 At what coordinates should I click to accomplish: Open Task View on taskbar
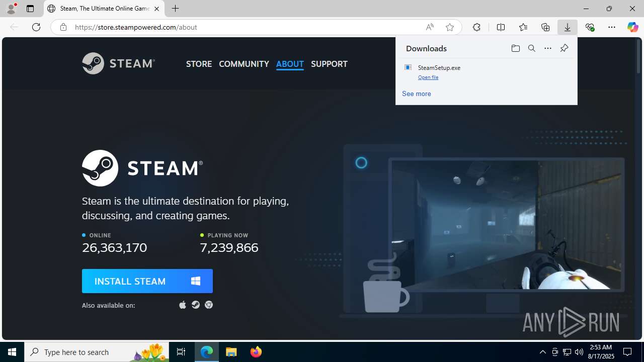coord(181,352)
